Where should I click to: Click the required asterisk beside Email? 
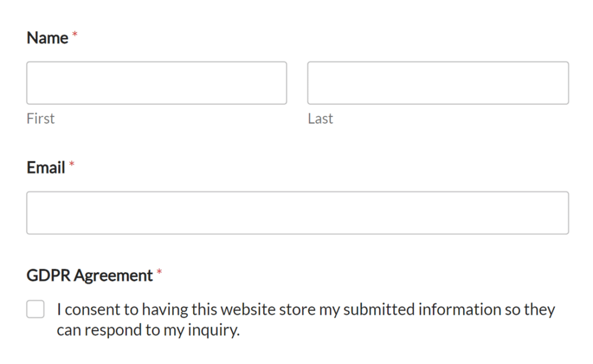(x=72, y=166)
